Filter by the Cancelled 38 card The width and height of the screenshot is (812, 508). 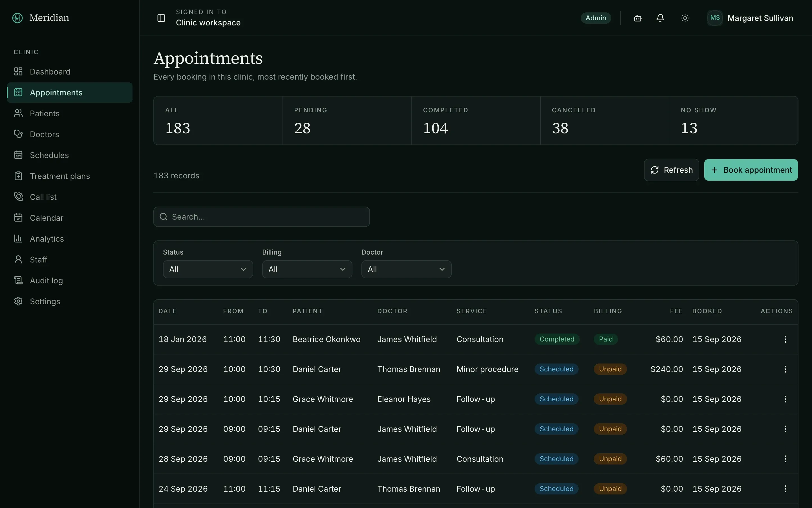click(605, 121)
